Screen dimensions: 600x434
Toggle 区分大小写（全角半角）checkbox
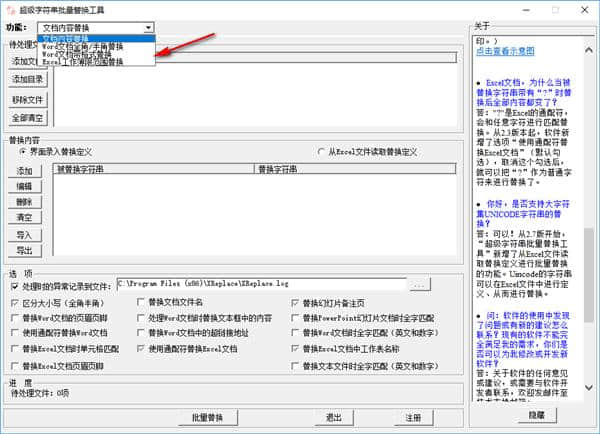(15, 303)
